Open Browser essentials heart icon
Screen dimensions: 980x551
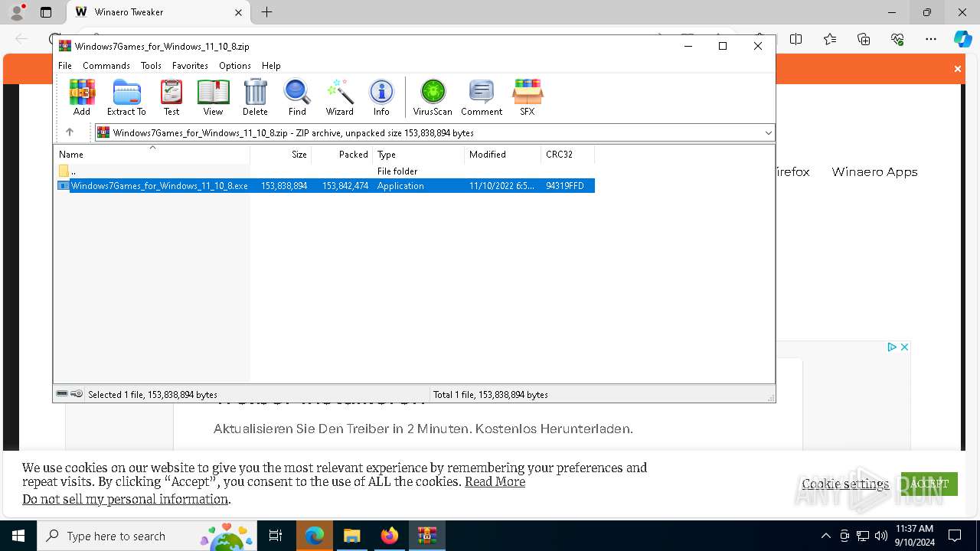coord(897,39)
